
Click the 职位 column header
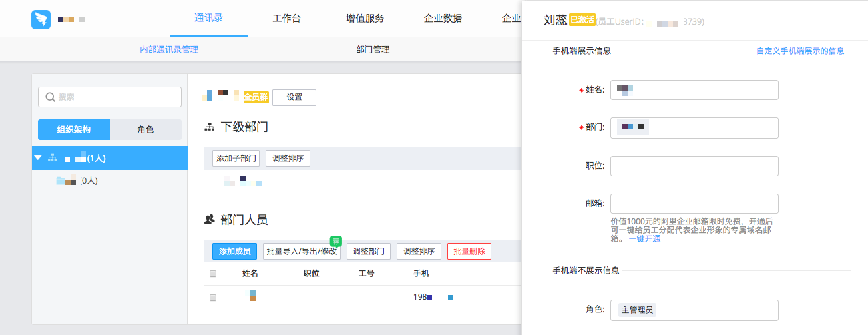tap(312, 274)
